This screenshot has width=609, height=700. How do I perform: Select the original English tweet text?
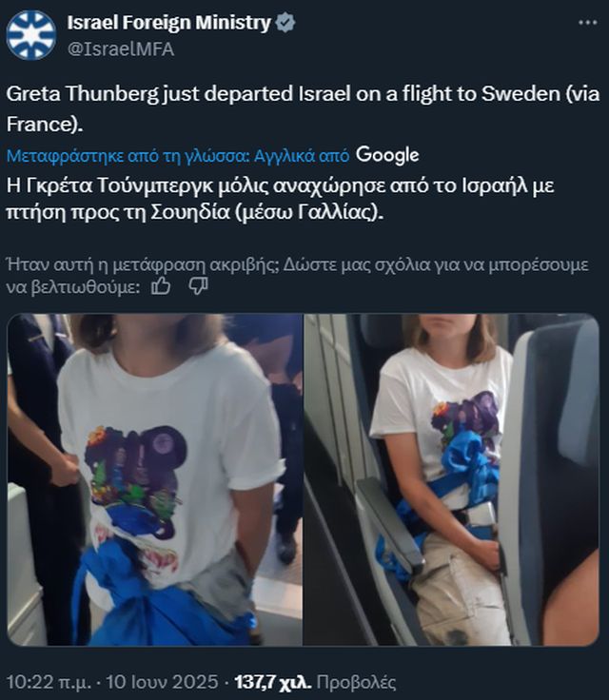click(x=303, y=109)
